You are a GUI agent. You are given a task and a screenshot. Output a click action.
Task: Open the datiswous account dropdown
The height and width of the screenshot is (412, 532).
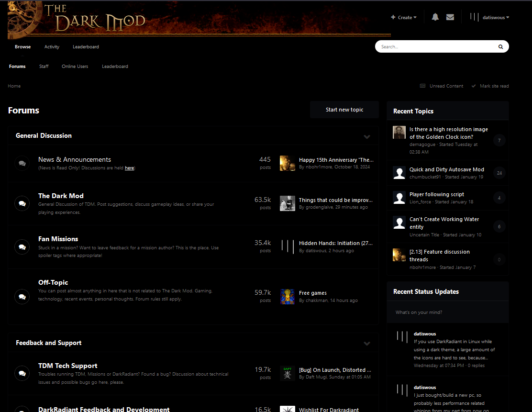click(496, 17)
